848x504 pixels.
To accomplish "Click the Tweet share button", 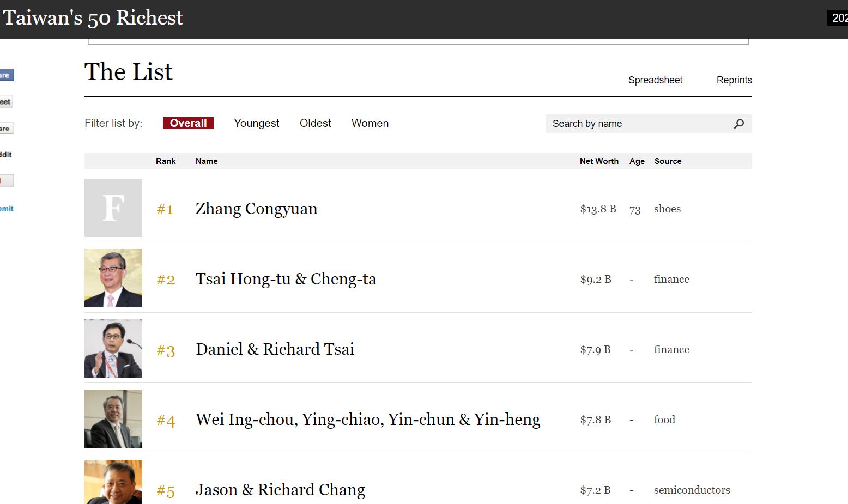I will [x=6, y=102].
